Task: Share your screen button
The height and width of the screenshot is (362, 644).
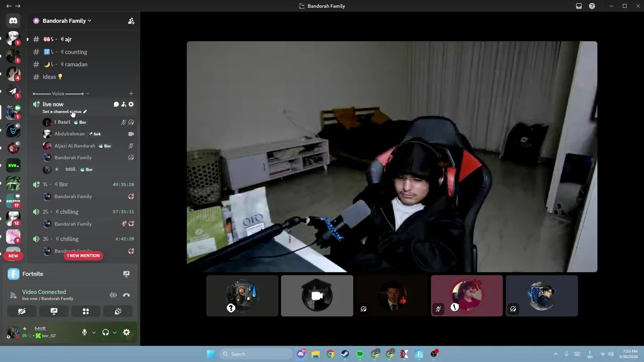Action: (54, 311)
